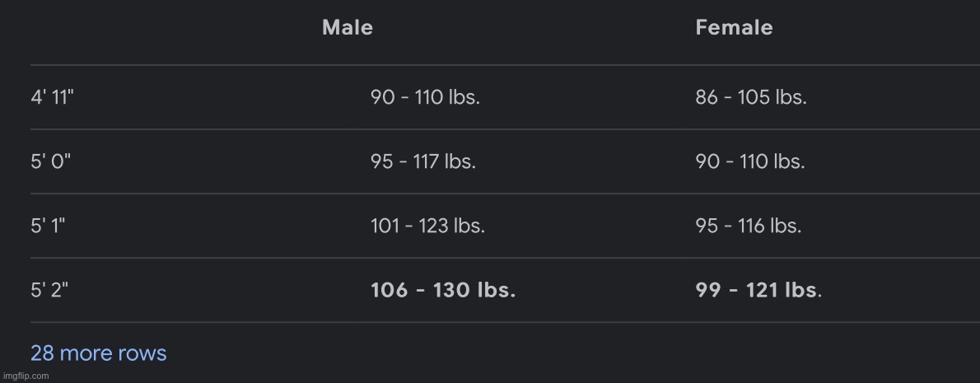
Task: Click the bold 106 - 130 lbs. cell
Action: pos(443,290)
